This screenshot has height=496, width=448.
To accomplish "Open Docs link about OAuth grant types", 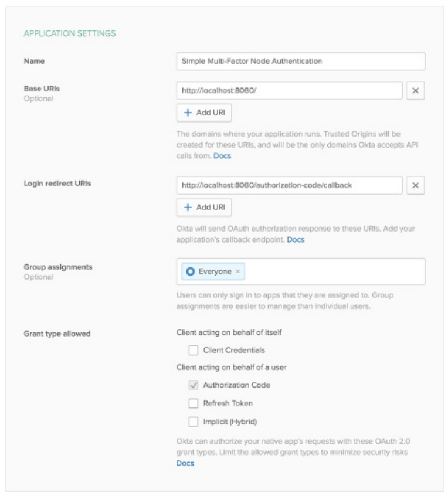I will pyautogui.click(x=185, y=463).
